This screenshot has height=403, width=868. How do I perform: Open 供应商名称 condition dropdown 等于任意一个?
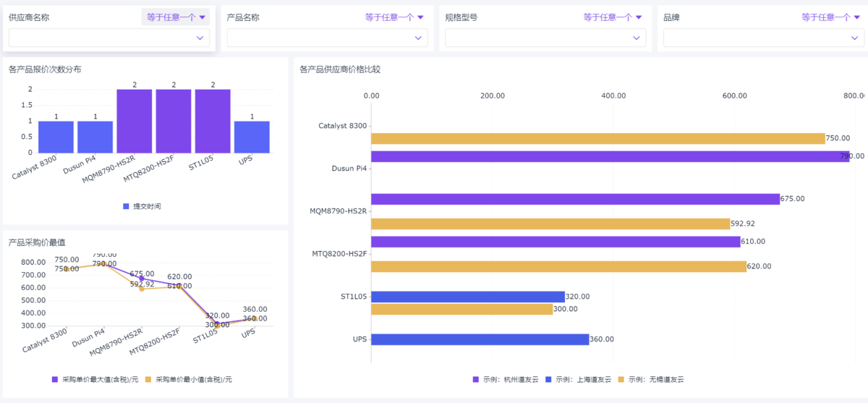176,17
